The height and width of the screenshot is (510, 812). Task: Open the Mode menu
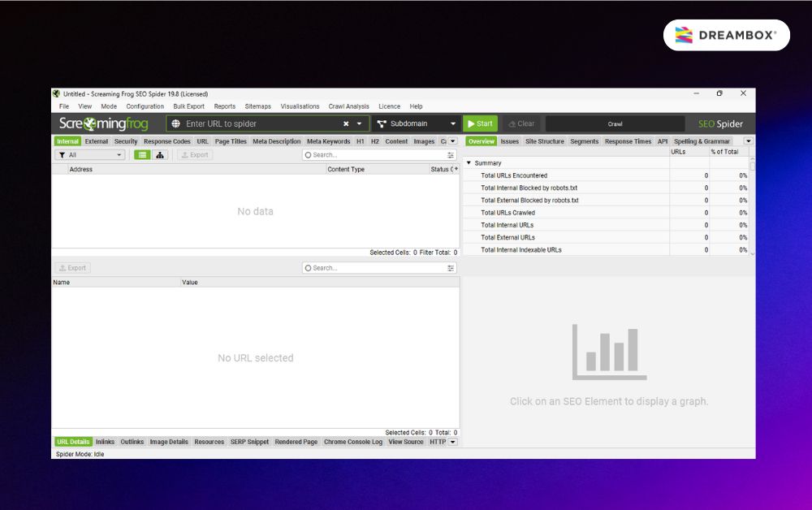[109, 106]
